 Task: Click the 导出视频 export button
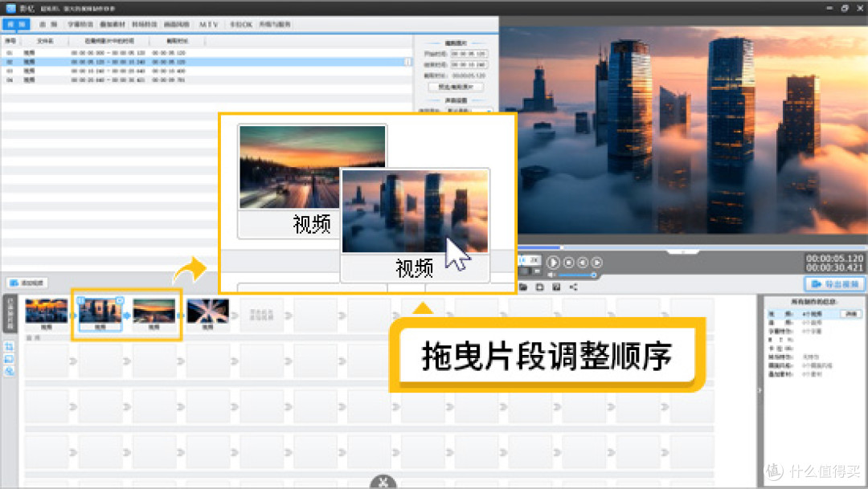click(x=834, y=283)
